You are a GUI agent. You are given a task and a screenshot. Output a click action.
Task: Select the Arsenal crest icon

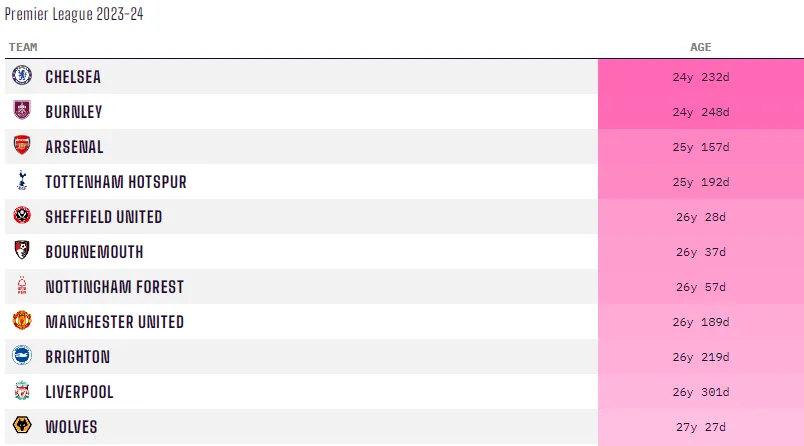point(22,146)
